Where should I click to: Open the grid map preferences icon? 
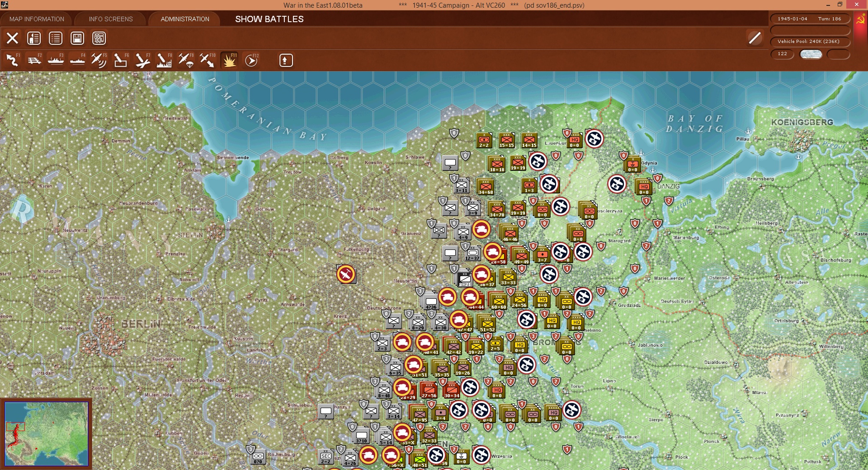[99, 38]
